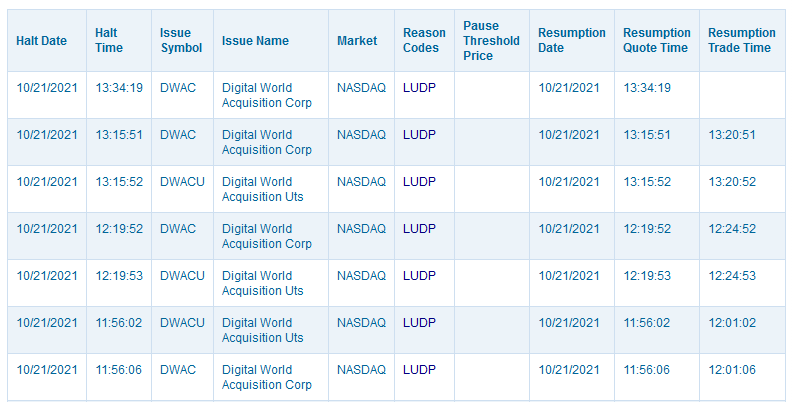Click the Reason Codes column header
Image resolution: width=793 pixels, height=402 pixels.
click(424, 40)
